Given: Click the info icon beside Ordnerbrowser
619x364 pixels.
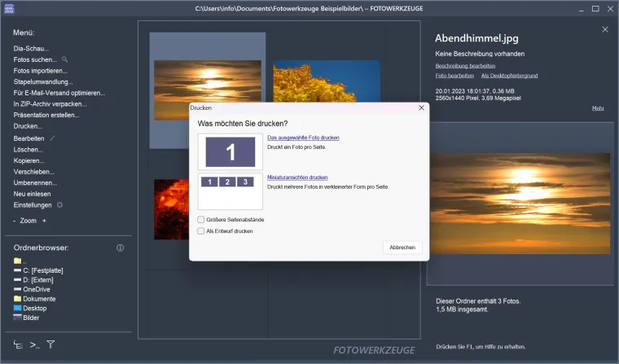Looking at the screenshot, I should 120,248.
